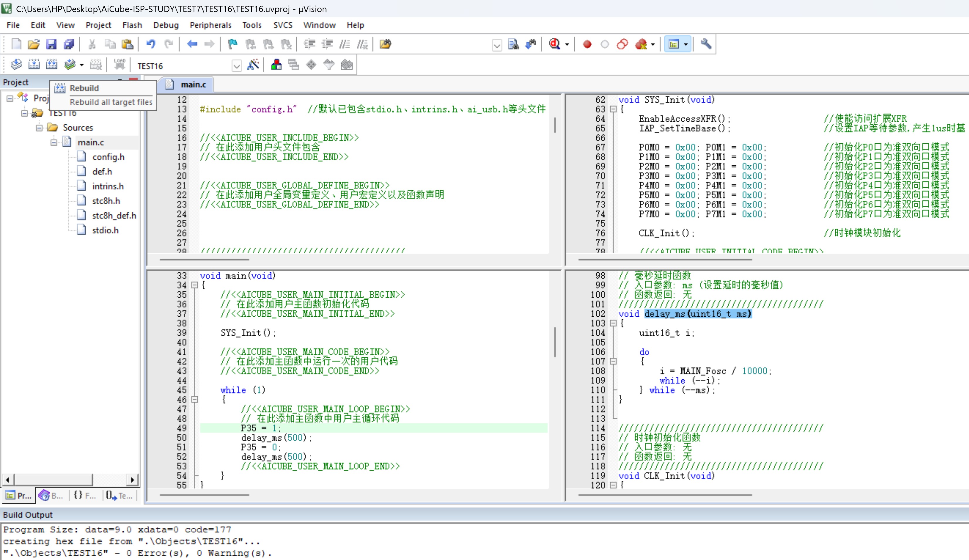Rebuild all target files via the Rebuild icon

(52, 65)
